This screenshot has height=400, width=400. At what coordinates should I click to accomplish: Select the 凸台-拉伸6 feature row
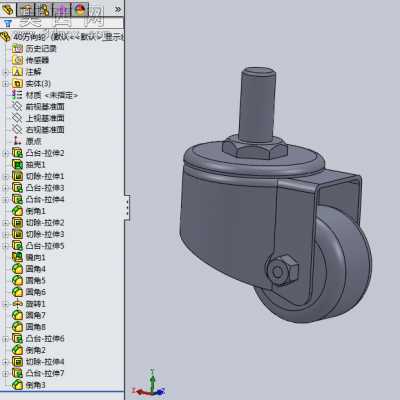[38, 339]
